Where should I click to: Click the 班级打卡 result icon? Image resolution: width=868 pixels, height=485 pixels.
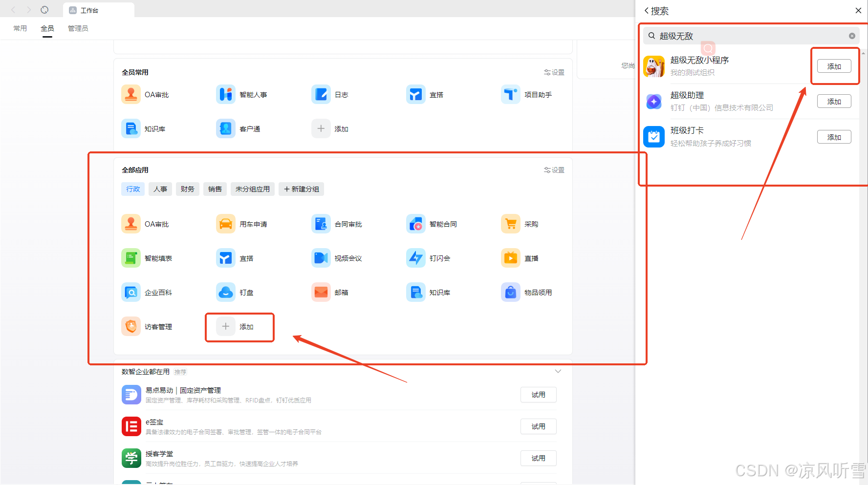(x=653, y=137)
